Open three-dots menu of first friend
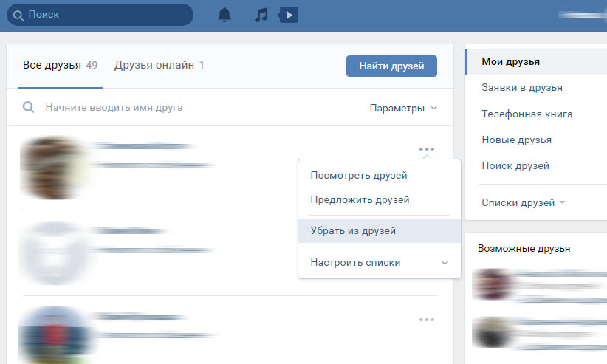 pos(427,149)
